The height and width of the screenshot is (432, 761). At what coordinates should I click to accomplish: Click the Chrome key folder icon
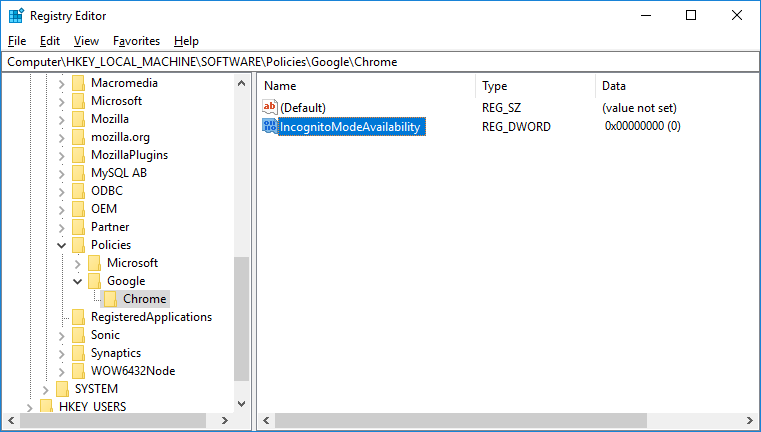pos(111,299)
